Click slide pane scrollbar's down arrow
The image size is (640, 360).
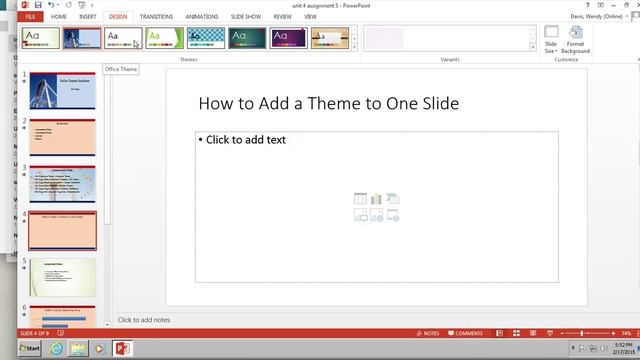click(107, 325)
